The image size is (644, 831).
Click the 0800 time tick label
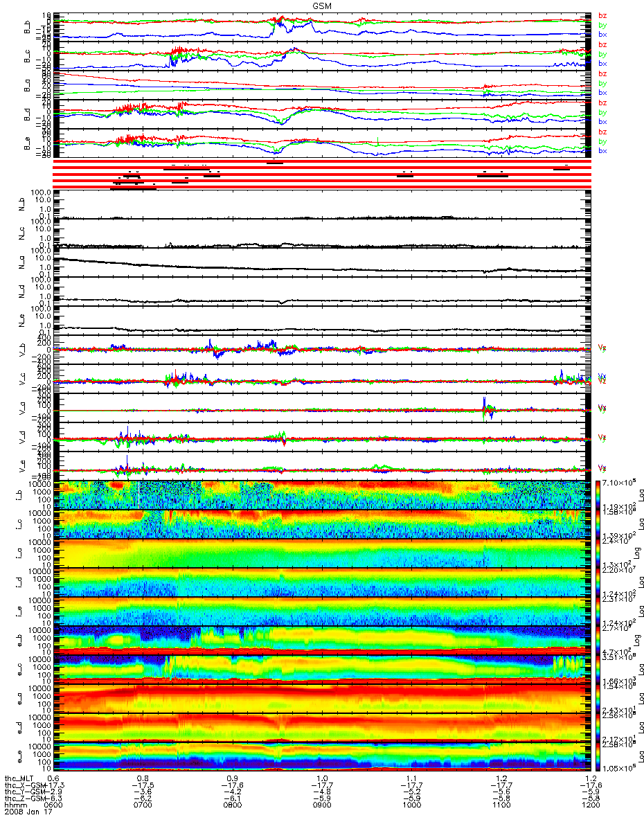pyautogui.click(x=232, y=806)
